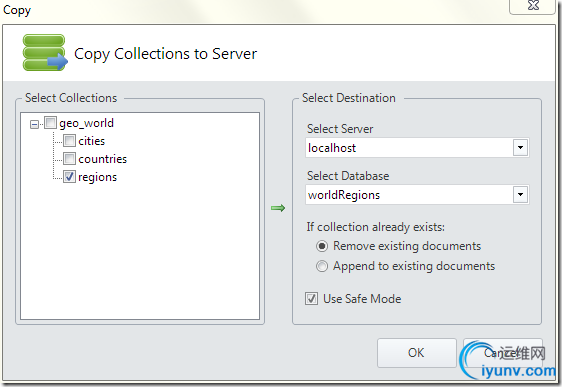Open the Select Server dropdown arrow
The width and height of the screenshot is (562, 387).
coord(520,147)
